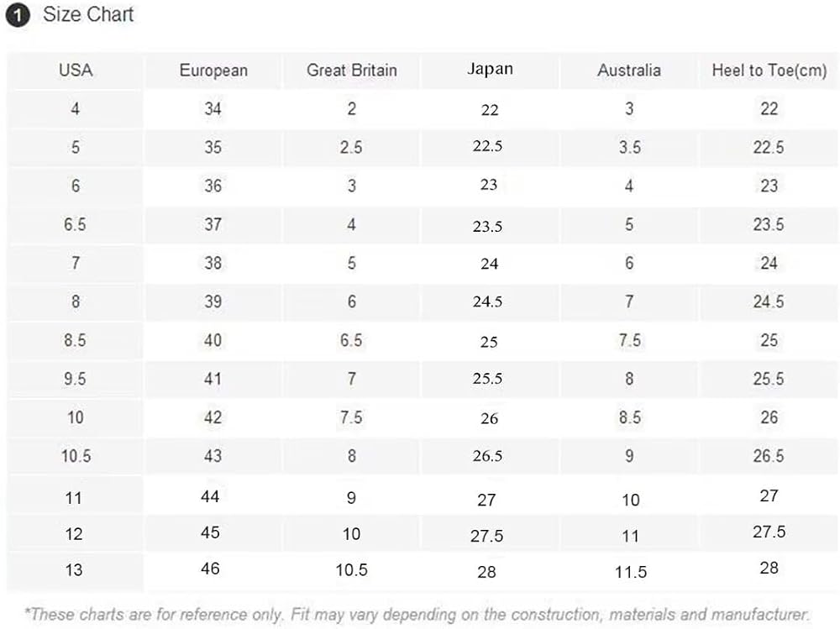Click the Great Britain column header
Viewport: 840px width, 629px height.
pos(351,71)
